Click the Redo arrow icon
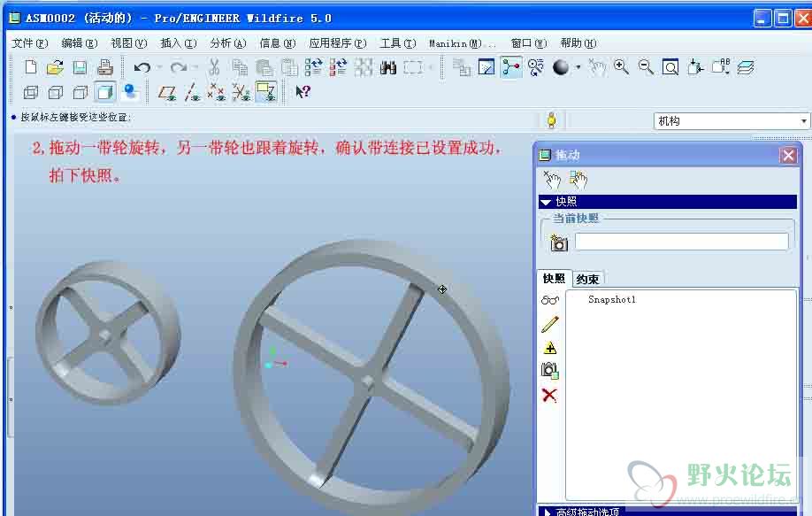This screenshot has height=516, width=812. 179,67
